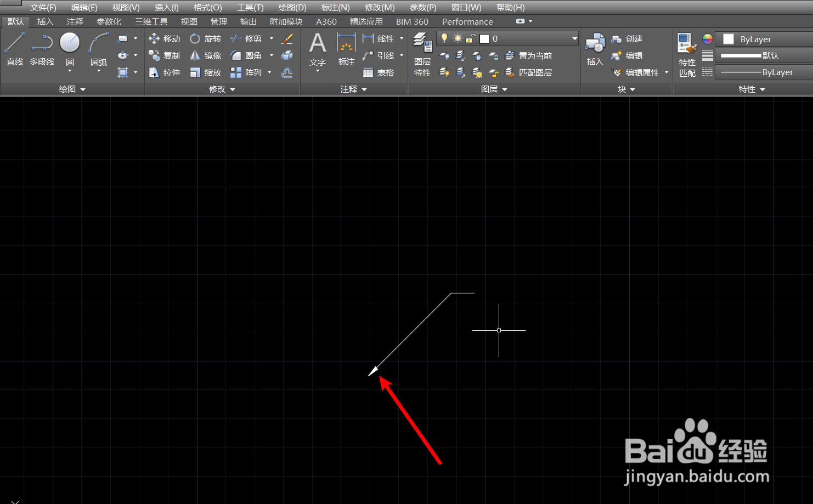Toggle layer on/off lightbulb icon
813x504 pixels.
444,38
